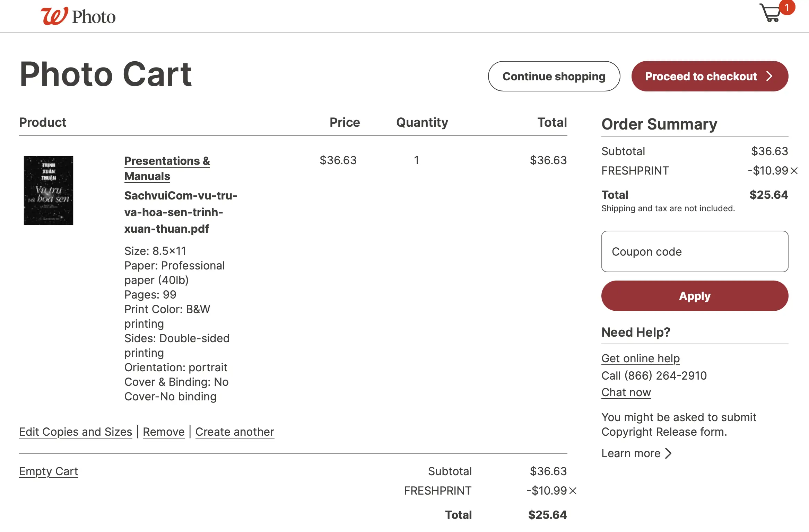The height and width of the screenshot is (532, 809).
Task: Apply the coupon code
Action: click(695, 296)
